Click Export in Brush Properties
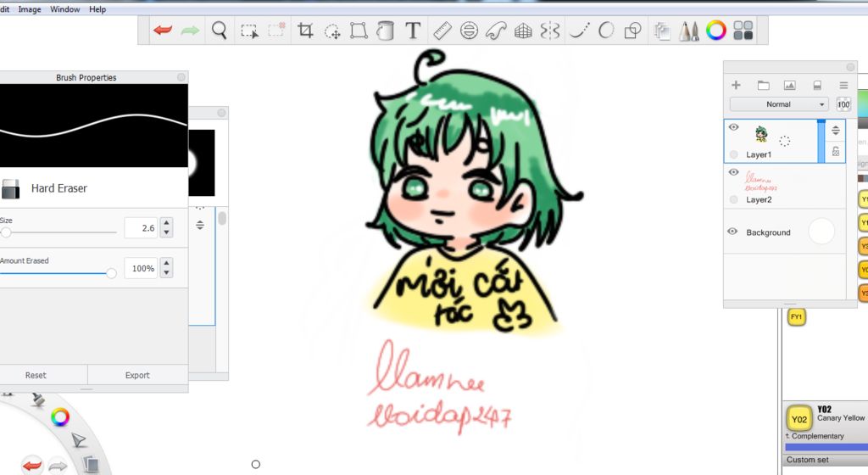 coord(137,375)
